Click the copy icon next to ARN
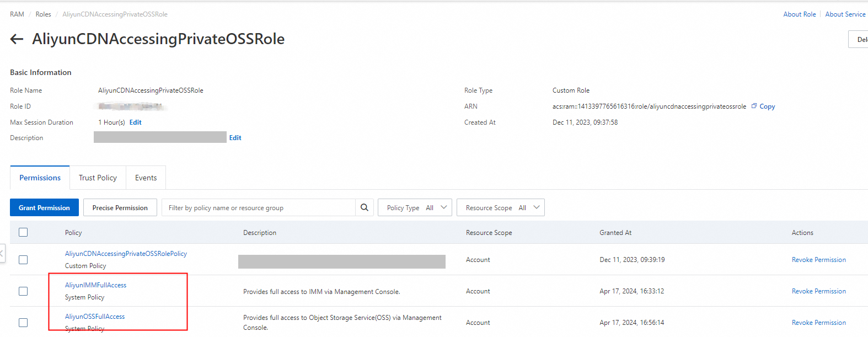Viewport: 868px width, 337px height. pos(754,106)
